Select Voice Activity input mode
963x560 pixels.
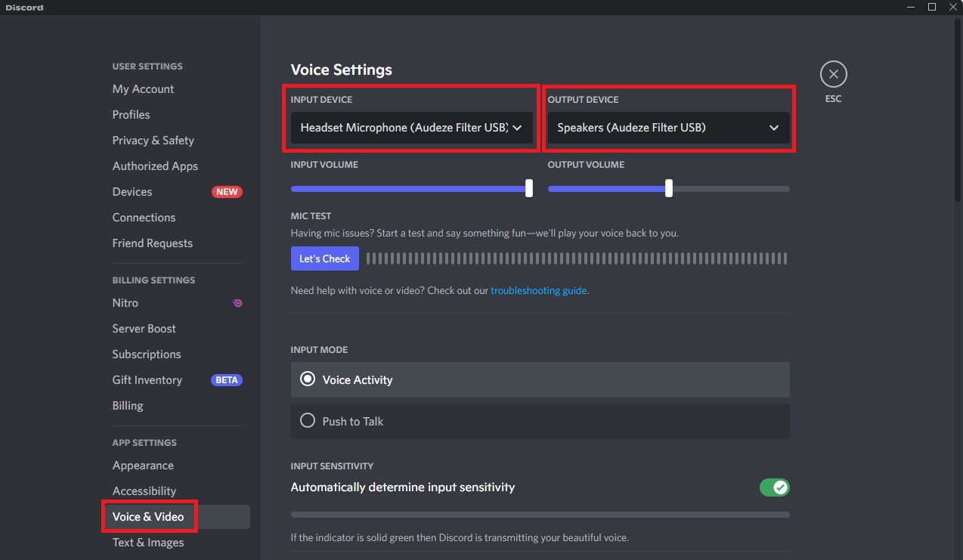coord(540,379)
